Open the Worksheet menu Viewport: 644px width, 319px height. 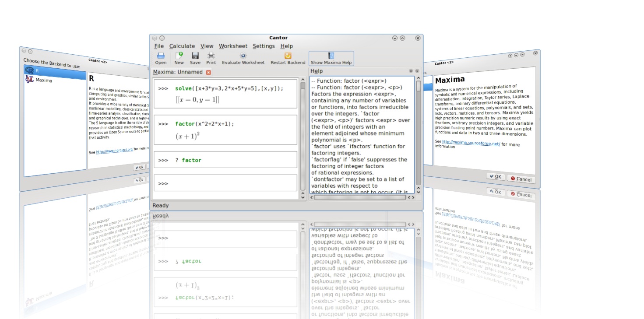click(233, 46)
